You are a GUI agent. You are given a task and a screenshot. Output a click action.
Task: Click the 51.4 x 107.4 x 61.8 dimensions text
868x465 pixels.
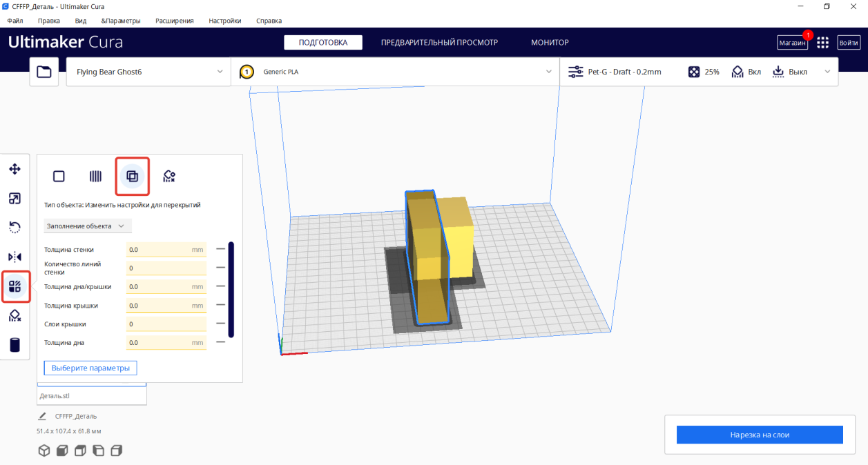pyautogui.click(x=68, y=431)
